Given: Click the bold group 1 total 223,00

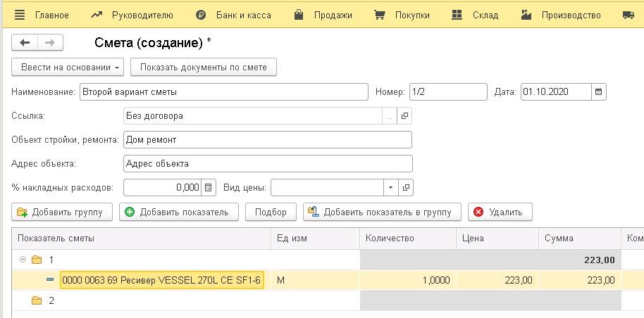Looking at the screenshot, I should pyautogui.click(x=599, y=260).
